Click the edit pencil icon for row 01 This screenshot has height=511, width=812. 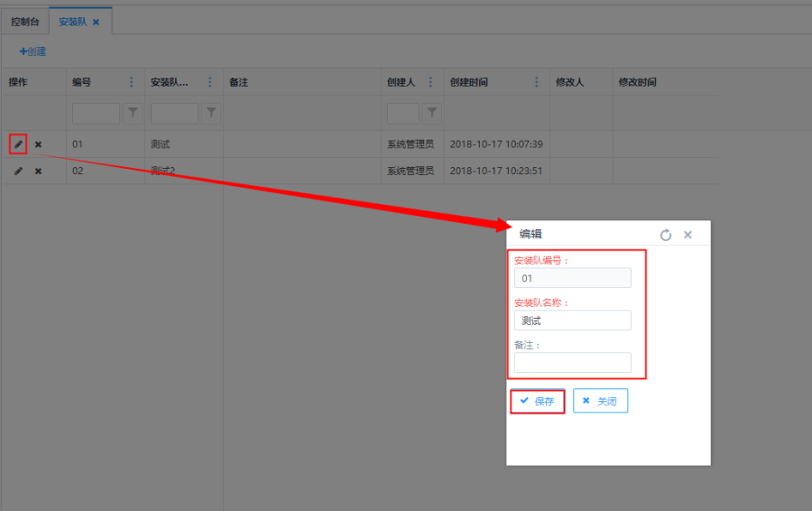click(18, 144)
